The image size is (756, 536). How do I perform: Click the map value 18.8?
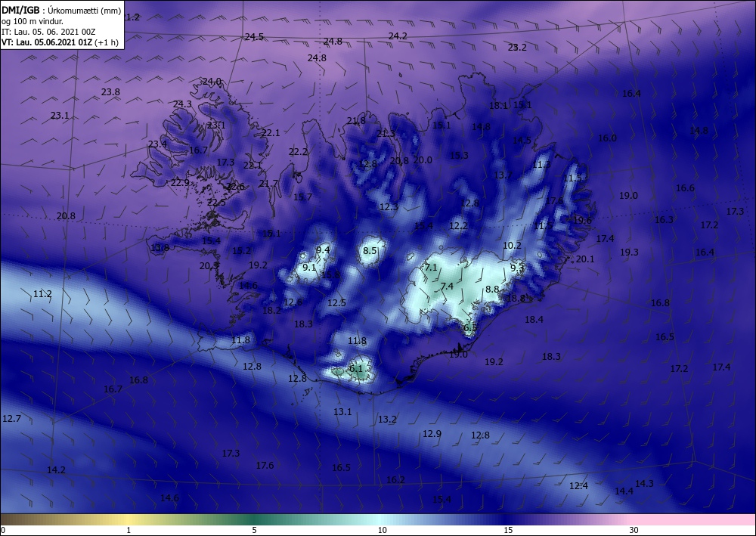point(516,299)
